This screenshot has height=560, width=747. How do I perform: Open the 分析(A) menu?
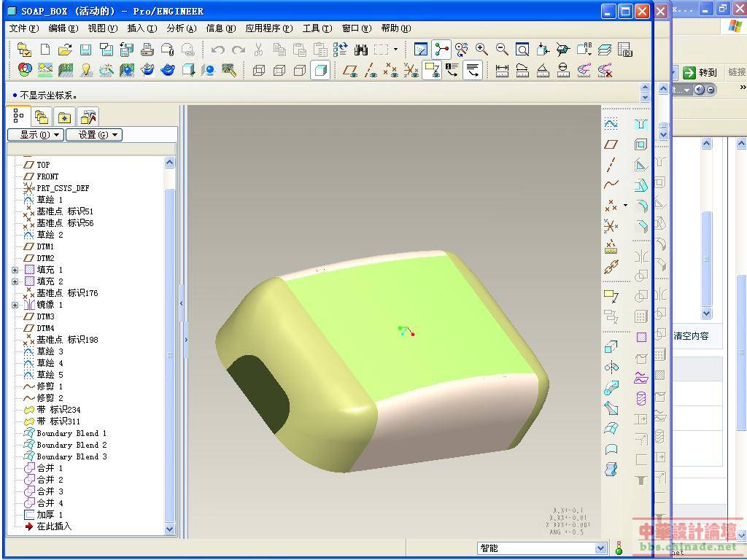(182, 28)
